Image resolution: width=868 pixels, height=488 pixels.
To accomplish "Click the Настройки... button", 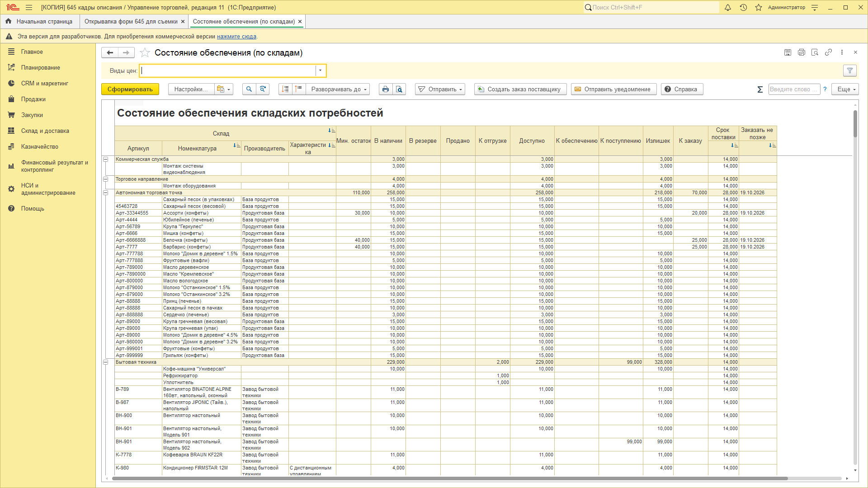I will coord(191,89).
